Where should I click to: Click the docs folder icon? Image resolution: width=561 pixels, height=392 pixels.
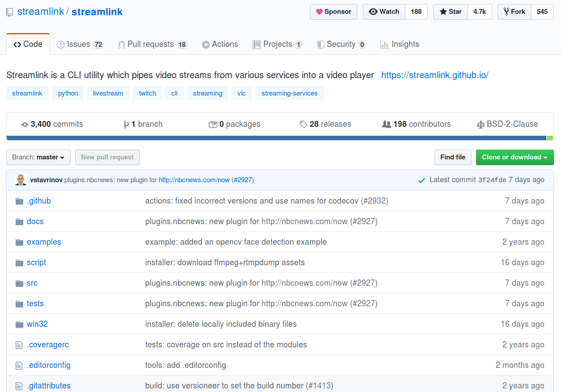[x=19, y=221]
